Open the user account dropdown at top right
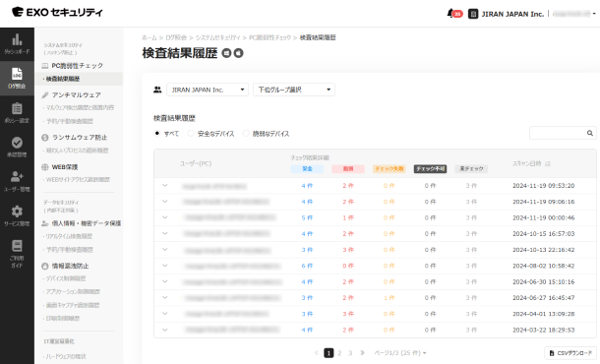 [x=574, y=14]
